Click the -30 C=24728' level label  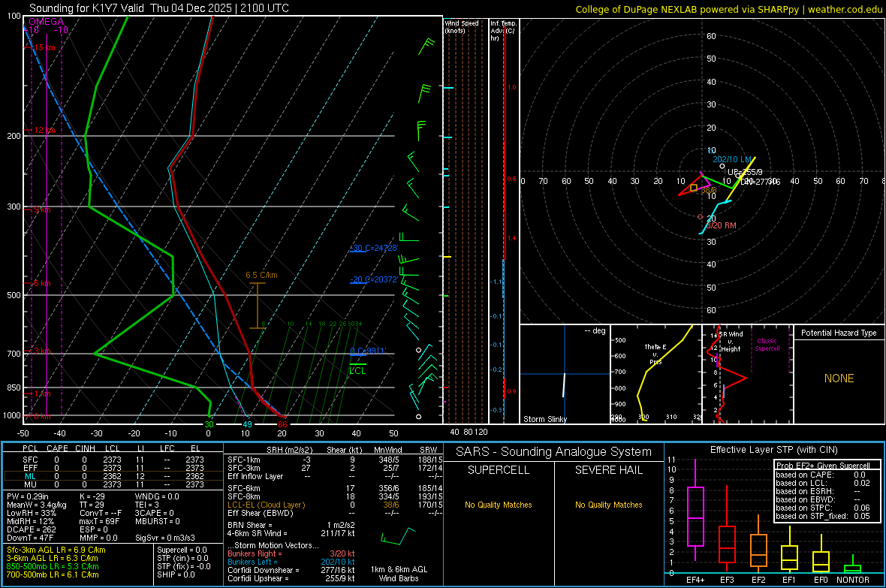(374, 248)
